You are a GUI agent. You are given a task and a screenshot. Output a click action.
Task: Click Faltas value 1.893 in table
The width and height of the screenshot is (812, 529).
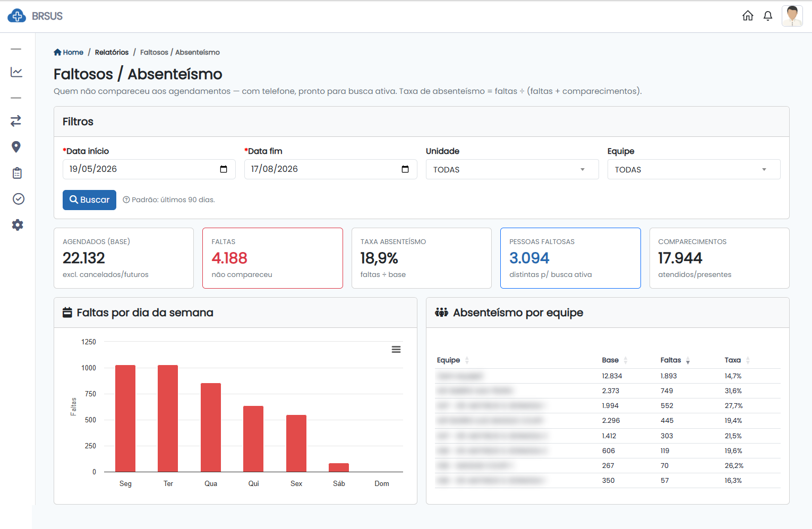pyautogui.click(x=669, y=376)
